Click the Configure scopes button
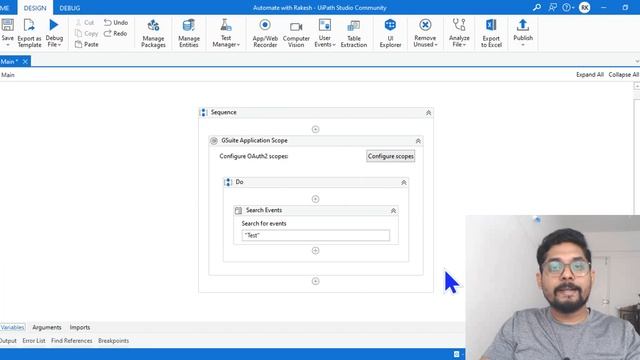Screen dimensions: 640x360 coord(390,156)
